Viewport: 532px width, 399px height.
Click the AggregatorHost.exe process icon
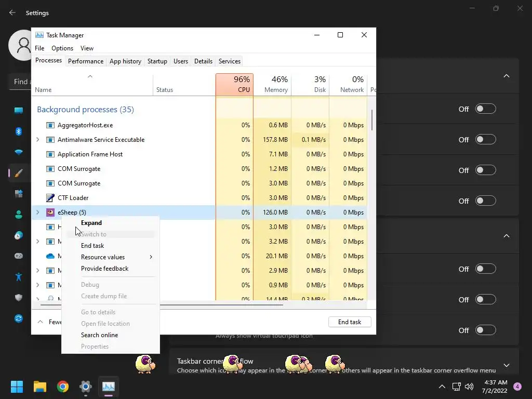tap(50, 125)
